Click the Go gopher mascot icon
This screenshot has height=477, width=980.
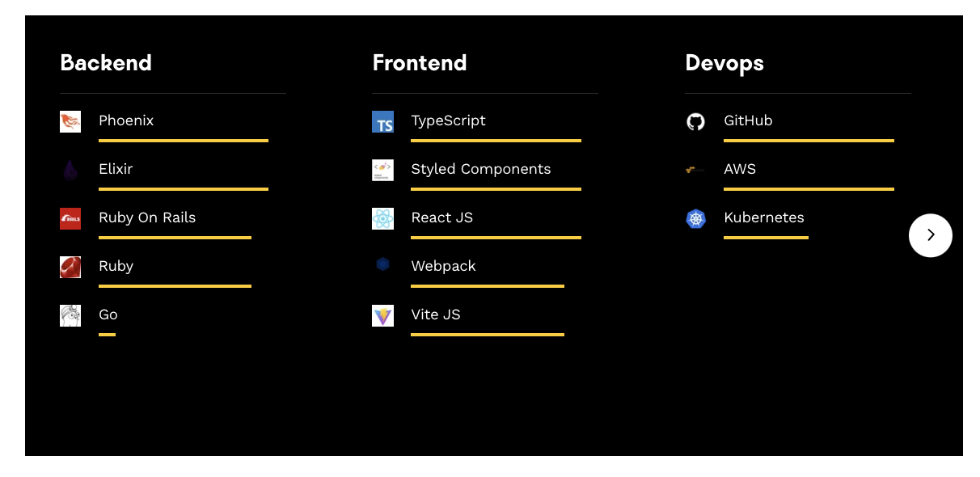[x=70, y=315]
